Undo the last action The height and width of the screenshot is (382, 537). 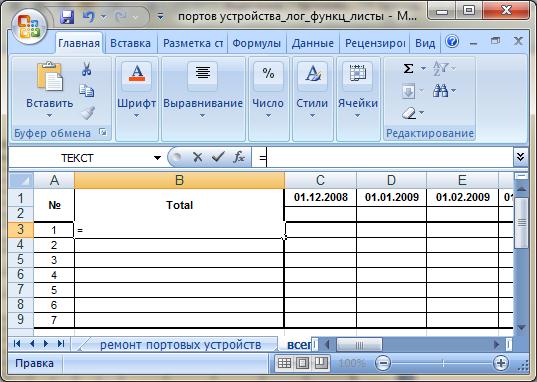point(89,16)
